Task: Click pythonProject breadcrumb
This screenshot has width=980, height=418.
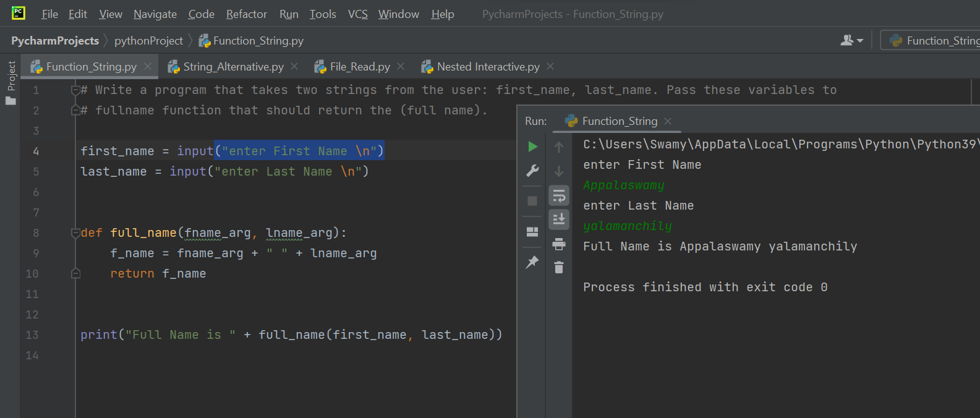Action: (x=148, y=40)
